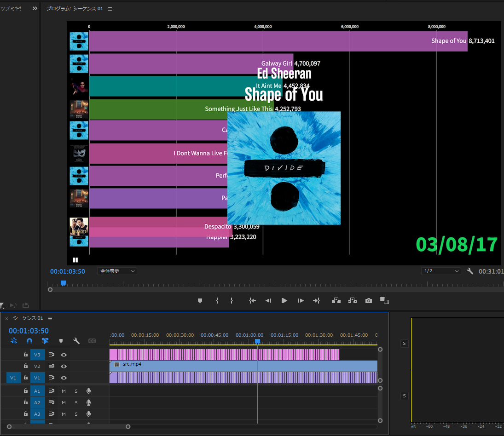The height and width of the screenshot is (436, 504).
Task: Toggle V3 track output eye
Action: click(64, 355)
